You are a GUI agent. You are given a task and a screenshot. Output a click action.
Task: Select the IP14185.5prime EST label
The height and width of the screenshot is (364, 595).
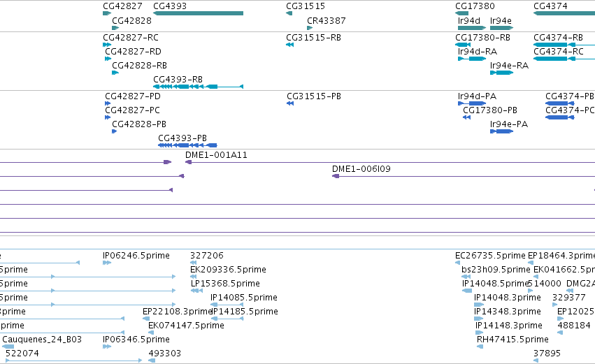coord(245,312)
